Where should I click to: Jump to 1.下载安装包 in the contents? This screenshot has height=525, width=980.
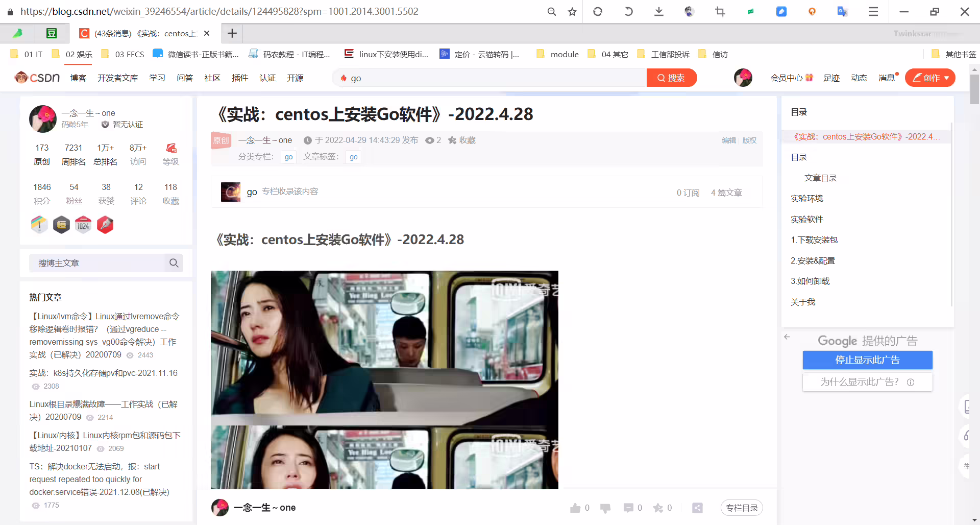[814, 240]
